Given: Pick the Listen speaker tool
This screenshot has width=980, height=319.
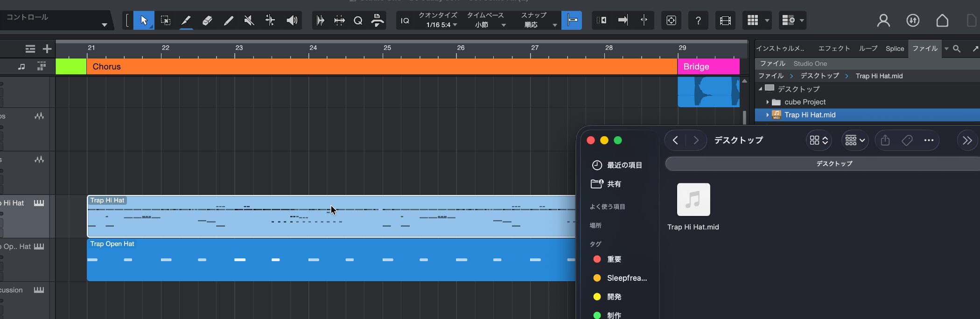Looking at the screenshot, I should [x=292, y=21].
